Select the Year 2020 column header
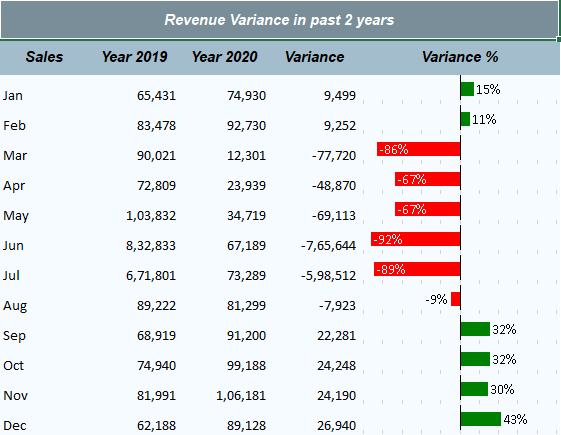Image resolution: width=561 pixels, height=435 pixels. (x=225, y=57)
